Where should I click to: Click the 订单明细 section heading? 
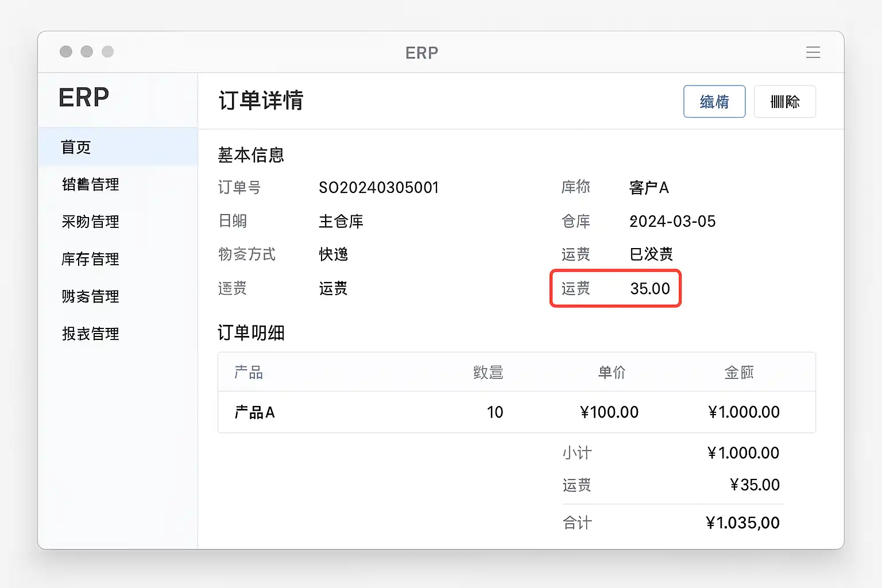pyautogui.click(x=251, y=333)
